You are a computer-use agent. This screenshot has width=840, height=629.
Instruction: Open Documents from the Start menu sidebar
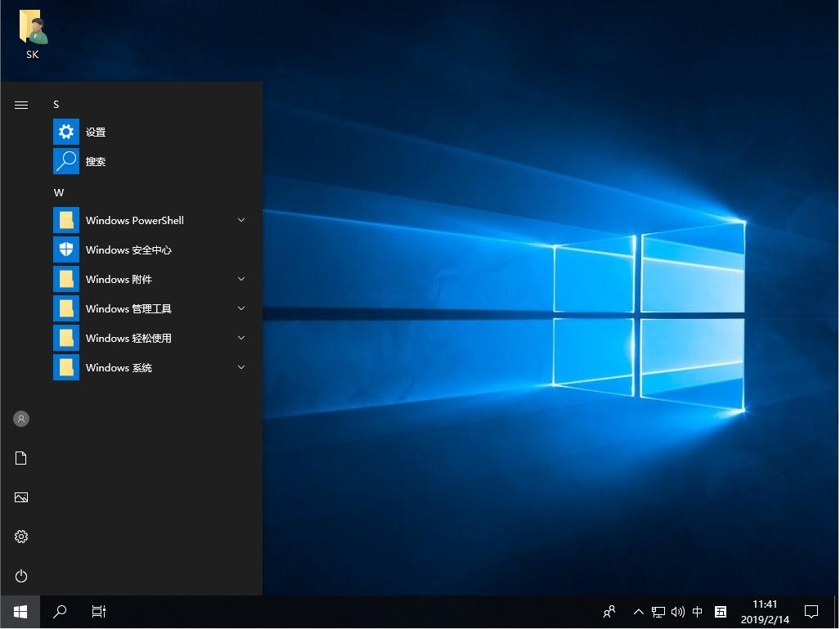[20, 458]
